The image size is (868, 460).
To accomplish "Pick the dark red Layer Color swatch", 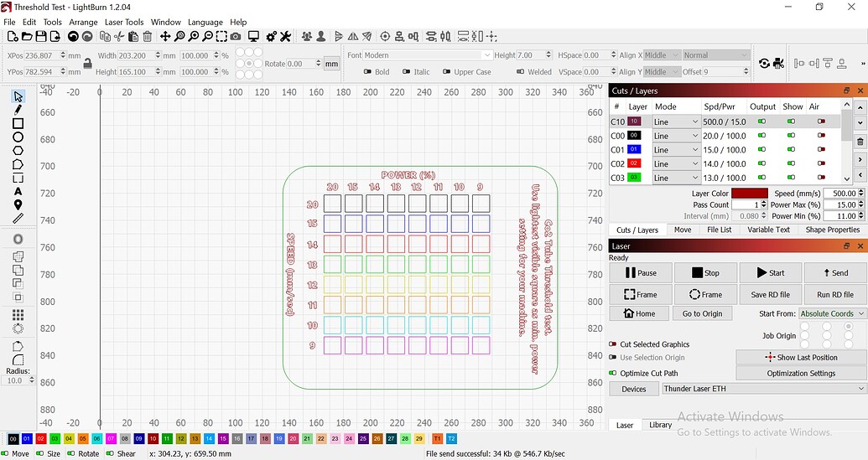I will click(x=749, y=194).
